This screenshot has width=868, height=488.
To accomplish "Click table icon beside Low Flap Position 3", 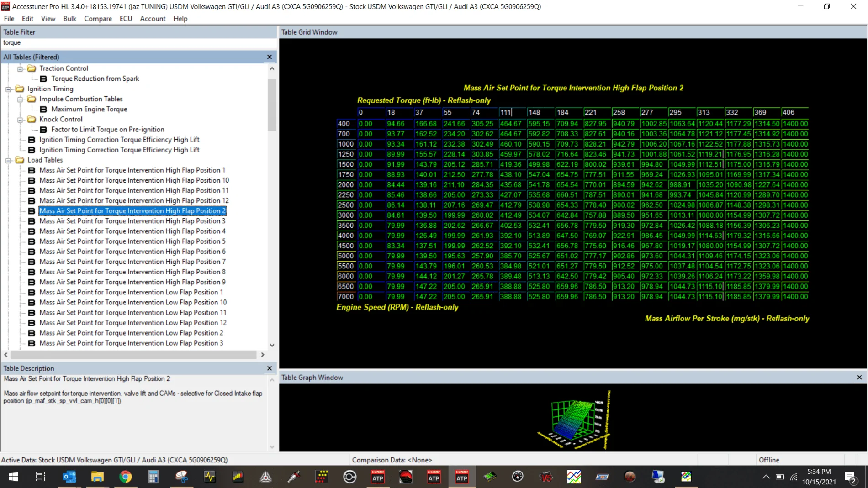I will (32, 343).
